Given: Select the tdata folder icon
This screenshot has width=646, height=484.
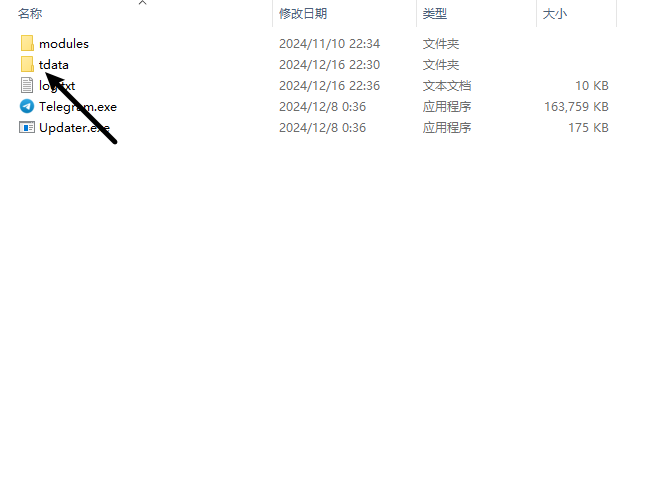Looking at the screenshot, I should 27,65.
